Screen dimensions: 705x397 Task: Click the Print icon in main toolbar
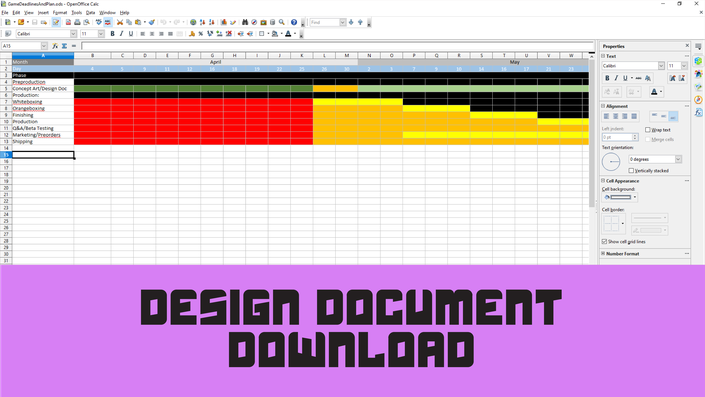[77, 22]
